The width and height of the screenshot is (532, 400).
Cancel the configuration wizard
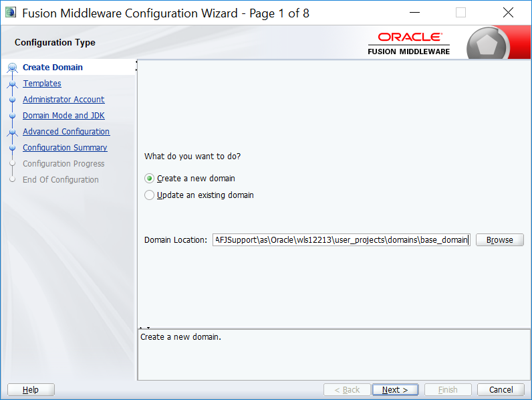[x=501, y=390]
